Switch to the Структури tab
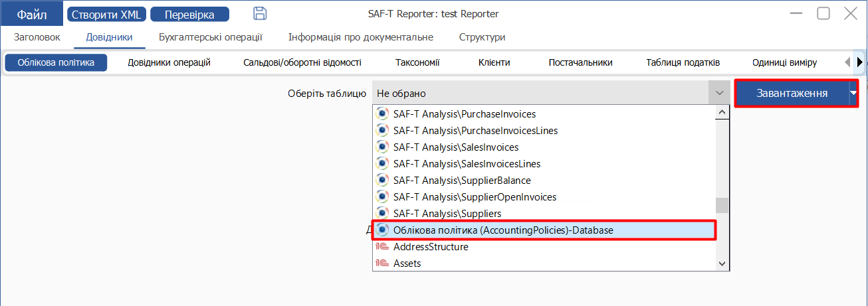The image size is (868, 306). (x=483, y=37)
